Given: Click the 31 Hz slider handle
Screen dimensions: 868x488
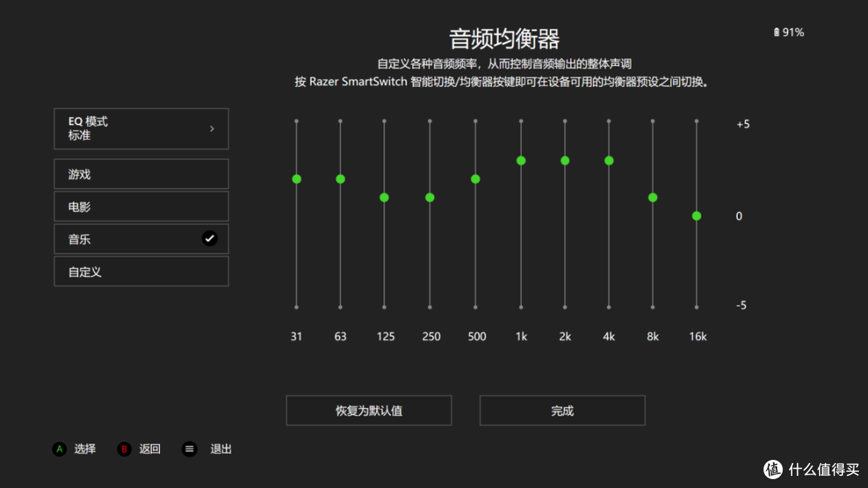Looking at the screenshot, I should tap(297, 178).
